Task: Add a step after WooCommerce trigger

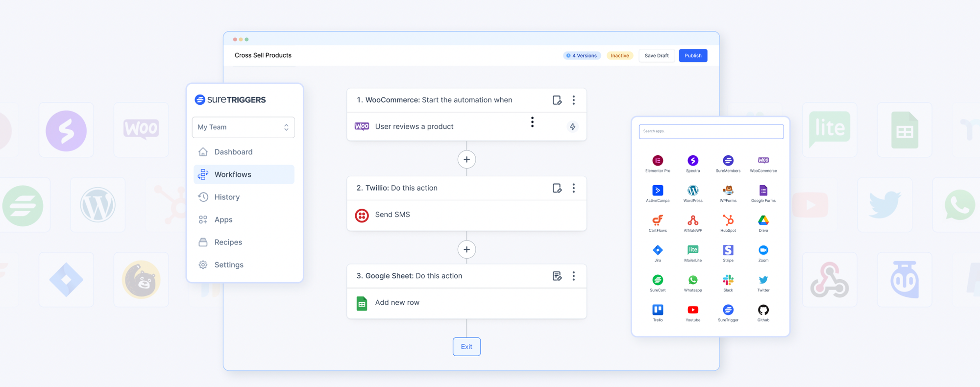Action: coord(466,159)
